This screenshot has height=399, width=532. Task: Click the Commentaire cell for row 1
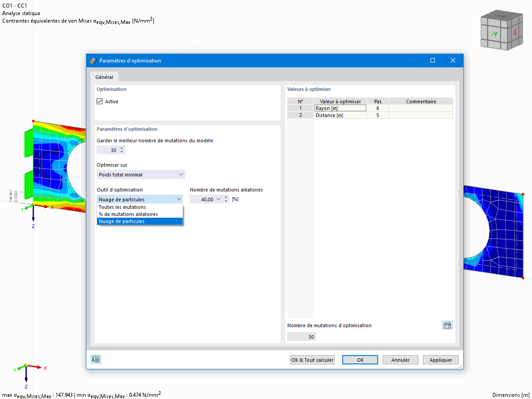coord(421,108)
